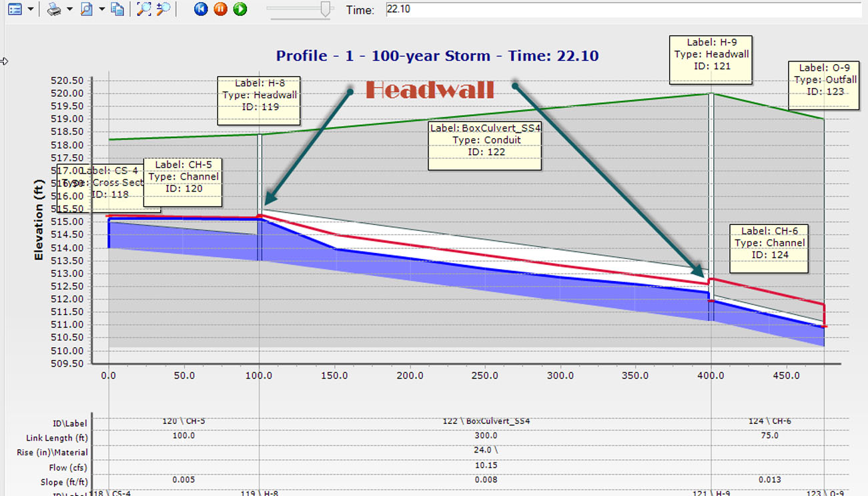Image resolution: width=868 pixels, height=496 pixels.
Task: Select the BoxCulvert_SS4 Conduit label box
Action: click(484, 146)
